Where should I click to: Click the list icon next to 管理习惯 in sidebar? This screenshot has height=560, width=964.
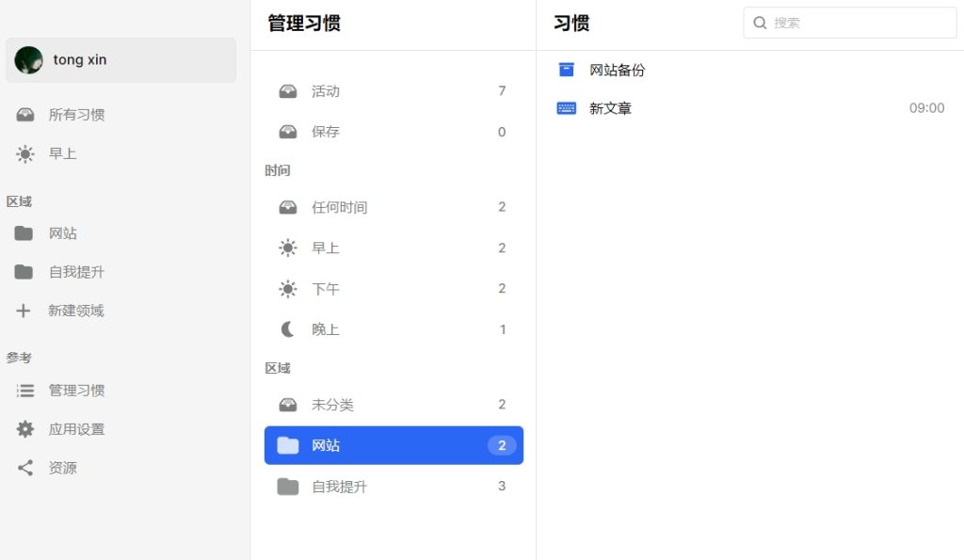(x=25, y=391)
